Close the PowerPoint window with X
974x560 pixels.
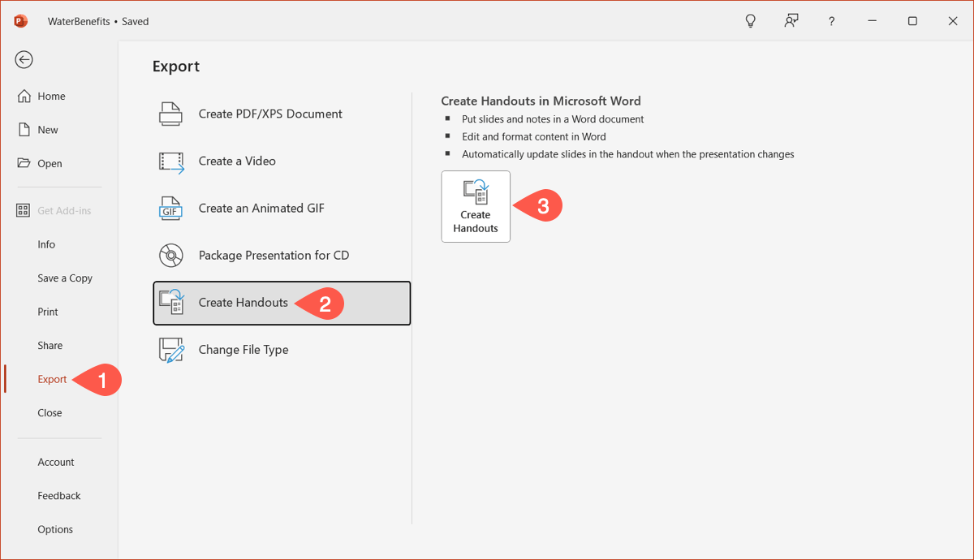[953, 22]
